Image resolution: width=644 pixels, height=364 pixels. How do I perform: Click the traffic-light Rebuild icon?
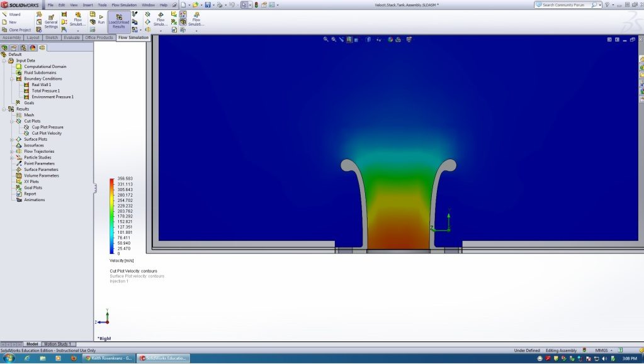click(257, 5)
